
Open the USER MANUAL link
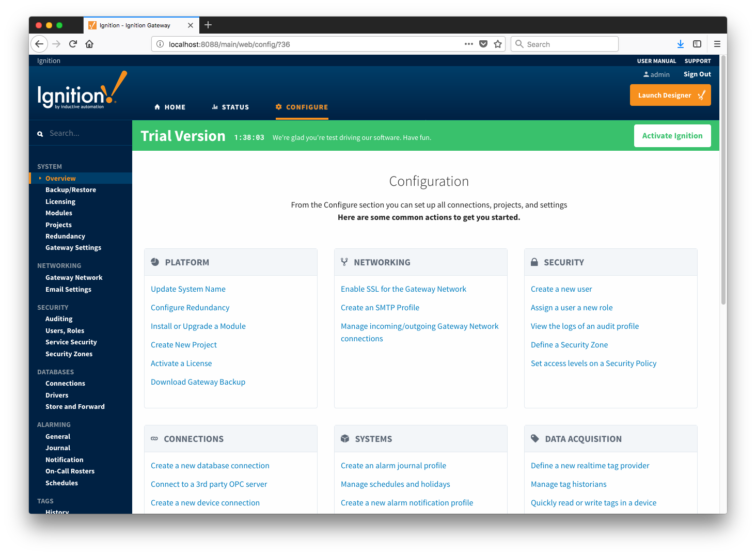(x=656, y=61)
